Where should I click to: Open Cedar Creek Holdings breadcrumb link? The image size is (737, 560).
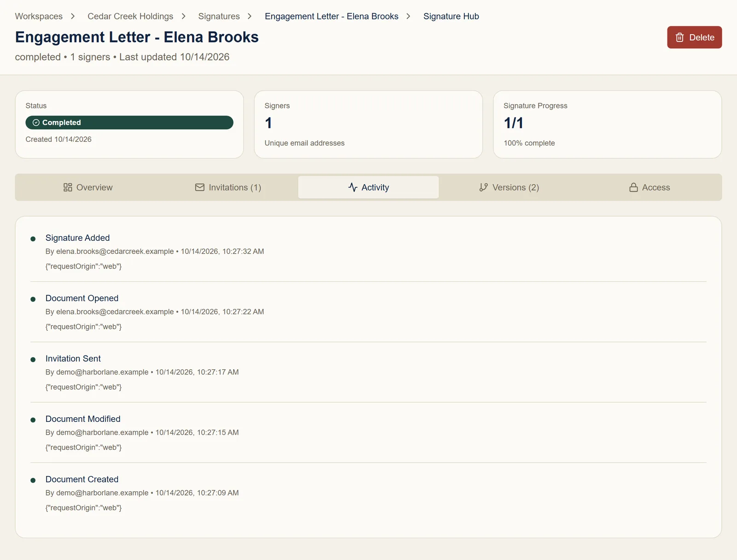point(130,16)
